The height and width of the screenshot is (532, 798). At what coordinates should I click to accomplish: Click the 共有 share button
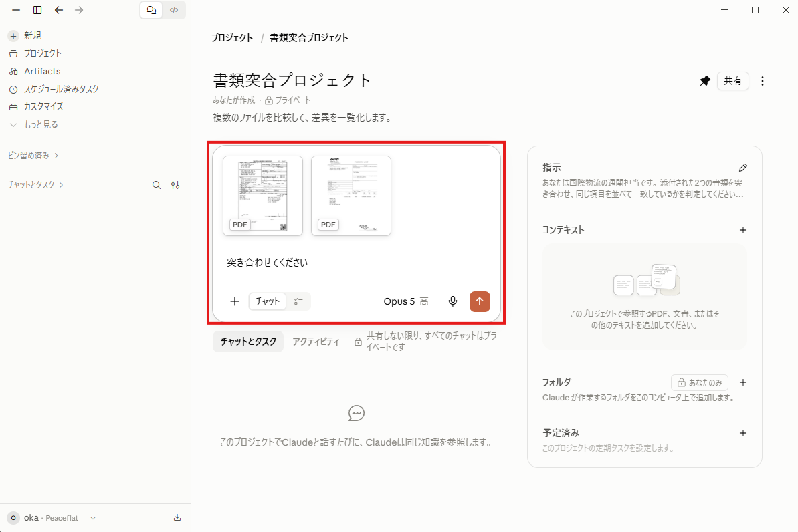click(x=733, y=81)
